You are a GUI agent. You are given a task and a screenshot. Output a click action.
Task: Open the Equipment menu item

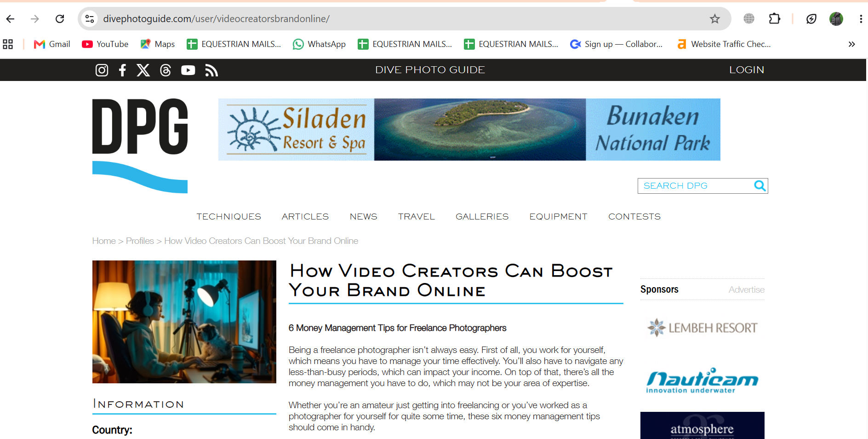pyautogui.click(x=558, y=216)
